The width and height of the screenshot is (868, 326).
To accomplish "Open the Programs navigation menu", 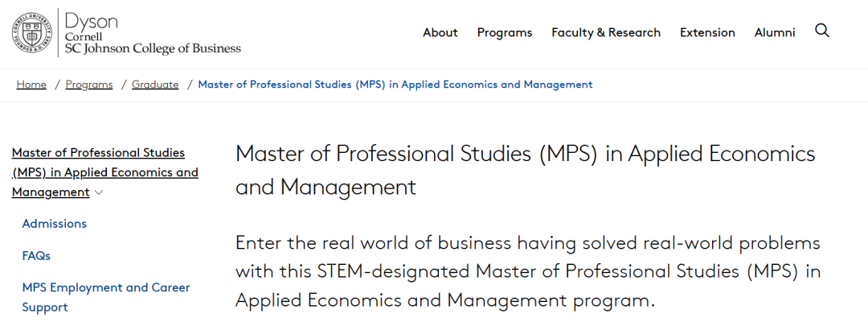I will (x=504, y=33).
